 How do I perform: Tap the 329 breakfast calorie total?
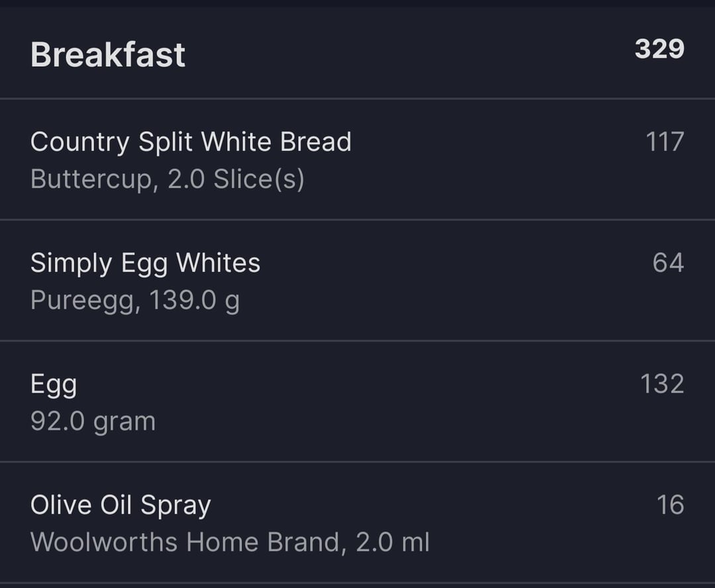[x=659, y=49]
